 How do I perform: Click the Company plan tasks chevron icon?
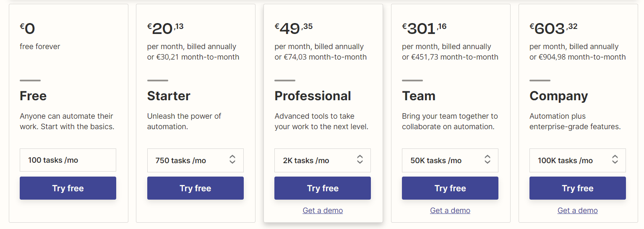pos(615,159)
